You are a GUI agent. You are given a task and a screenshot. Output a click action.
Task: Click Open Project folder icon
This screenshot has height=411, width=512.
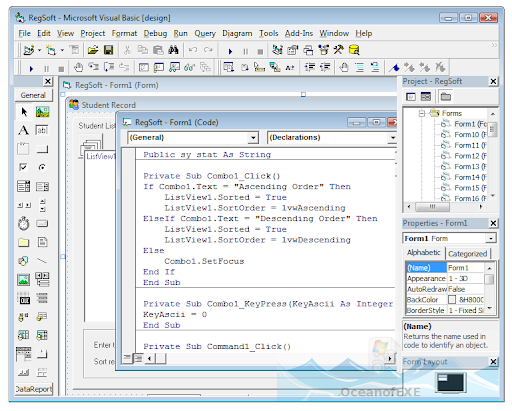pyautogui.click(x=93, y=50)
